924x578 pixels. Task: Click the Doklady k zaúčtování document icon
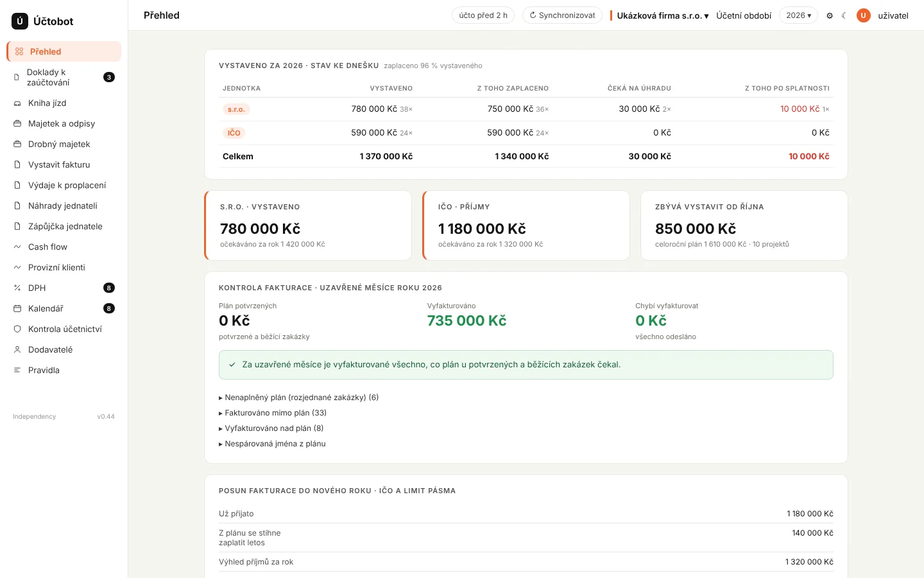coord(17,77)
